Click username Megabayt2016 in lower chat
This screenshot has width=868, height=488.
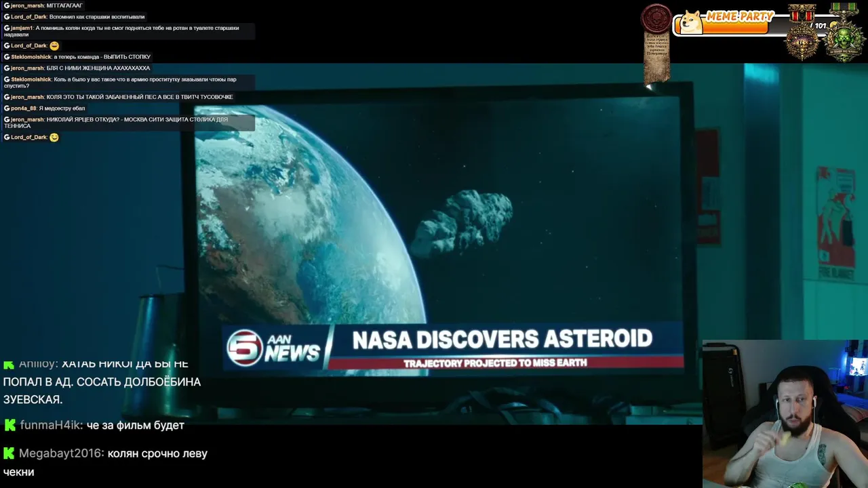pyautogui.click(x=62, y=453)
